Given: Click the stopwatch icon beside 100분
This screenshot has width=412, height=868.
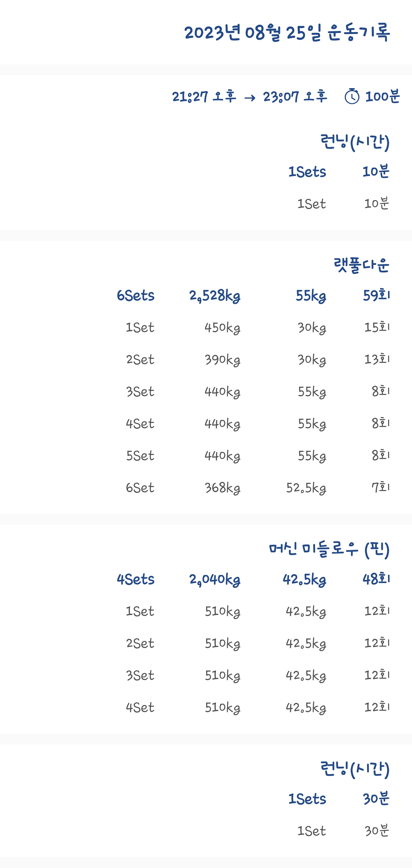Looking at the screenshot, I should point(352,97).
